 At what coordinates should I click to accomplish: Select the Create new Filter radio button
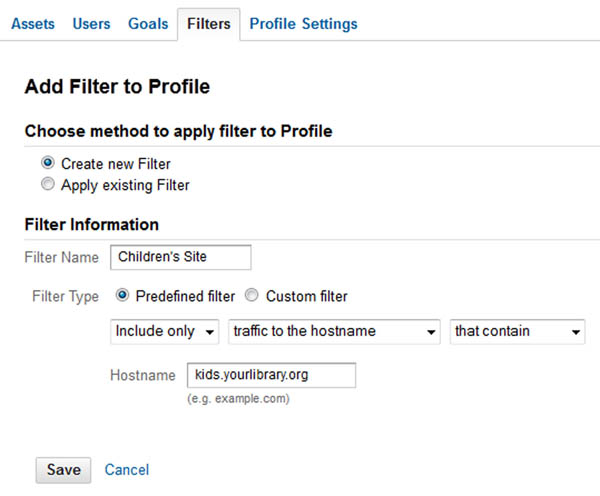coord(48,163)
